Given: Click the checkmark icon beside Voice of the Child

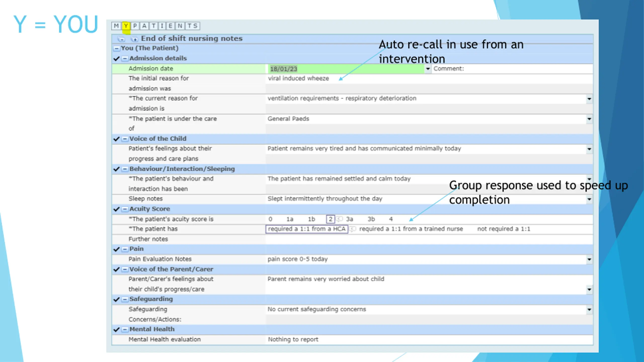Looking at the screenshot, I should 116,139.
